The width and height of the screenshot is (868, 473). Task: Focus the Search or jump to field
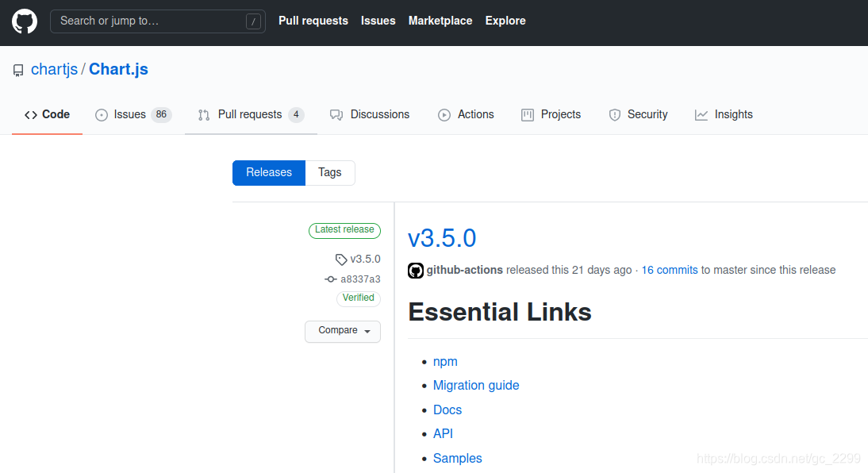(x=158, y=21)
